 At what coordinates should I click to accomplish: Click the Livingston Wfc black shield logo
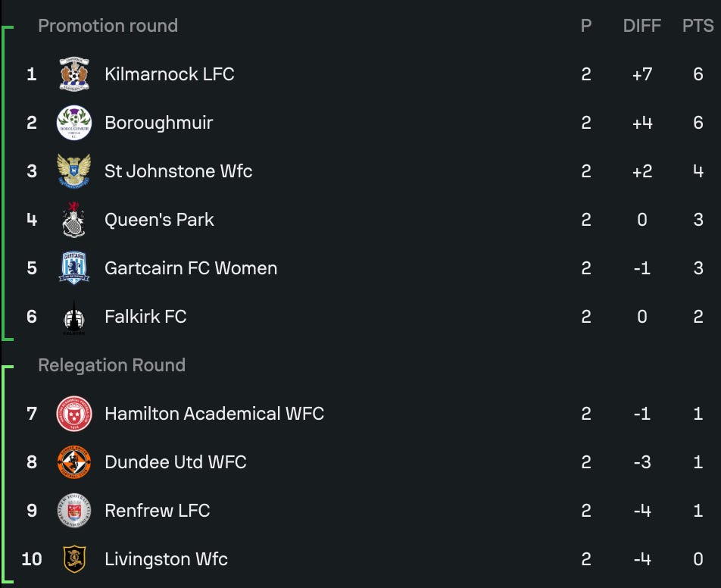click(x=74, y=559)
